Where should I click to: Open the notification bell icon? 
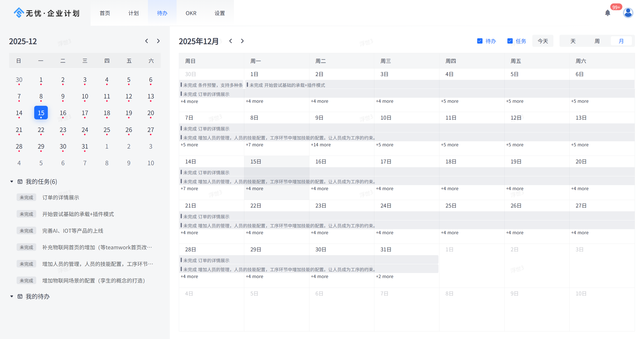[607, 13]
